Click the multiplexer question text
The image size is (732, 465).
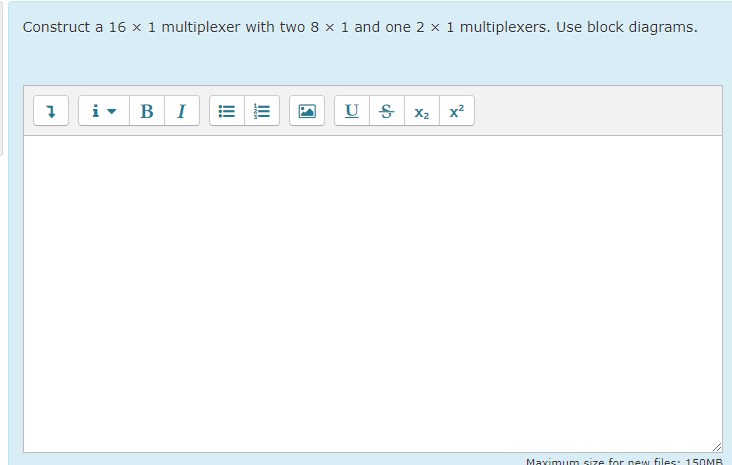(360, 27)
